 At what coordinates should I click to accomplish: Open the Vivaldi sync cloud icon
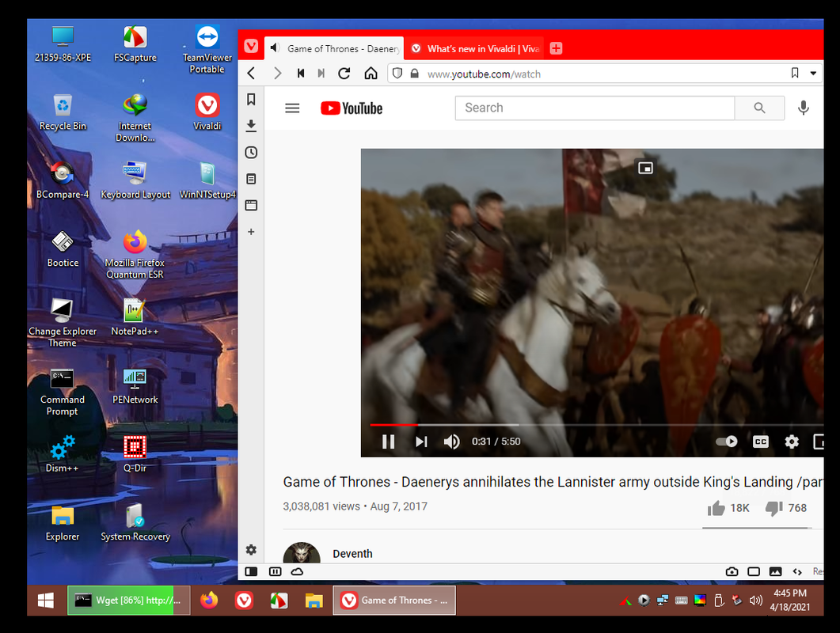tap(298, 571)
